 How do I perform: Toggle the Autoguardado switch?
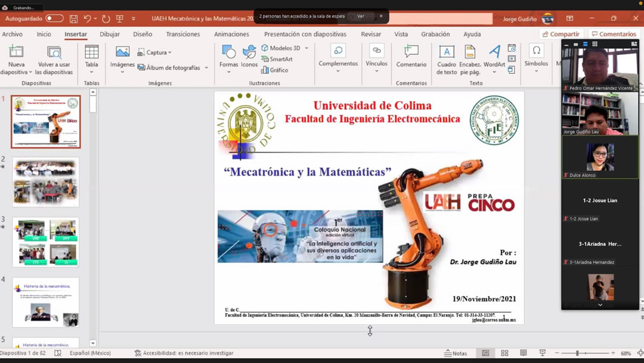coord(54,19)
